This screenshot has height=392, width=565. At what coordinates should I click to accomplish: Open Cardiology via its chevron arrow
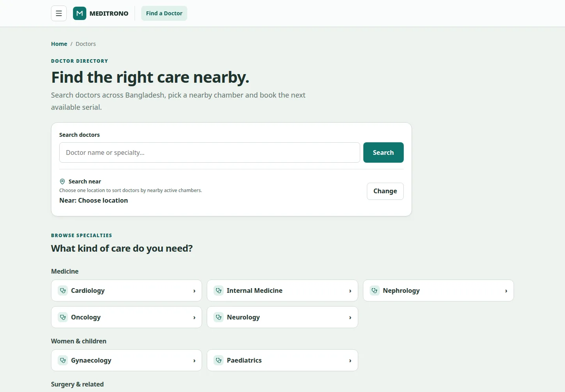194,291
